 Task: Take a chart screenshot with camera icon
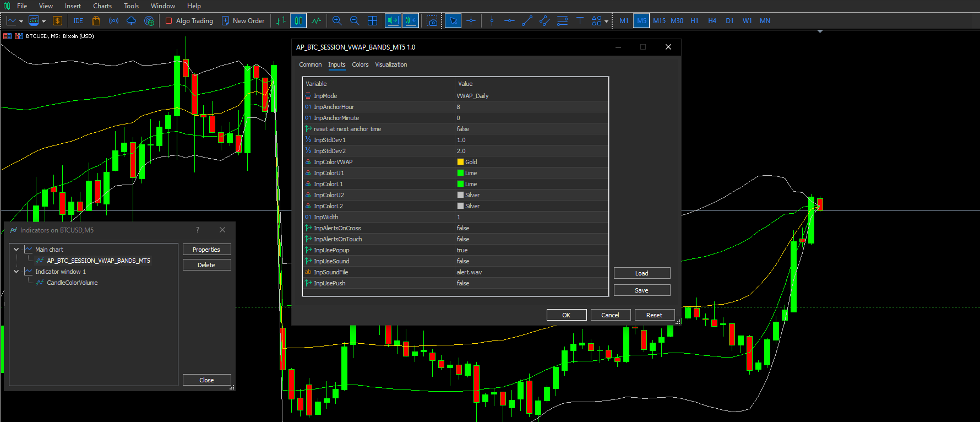coord(432,21)
